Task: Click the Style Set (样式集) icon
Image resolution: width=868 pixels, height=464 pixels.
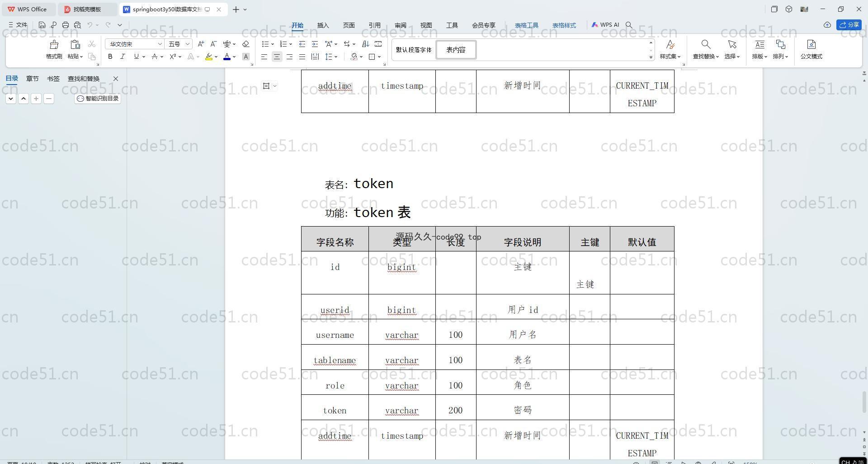Action: [x=670, y=44]
